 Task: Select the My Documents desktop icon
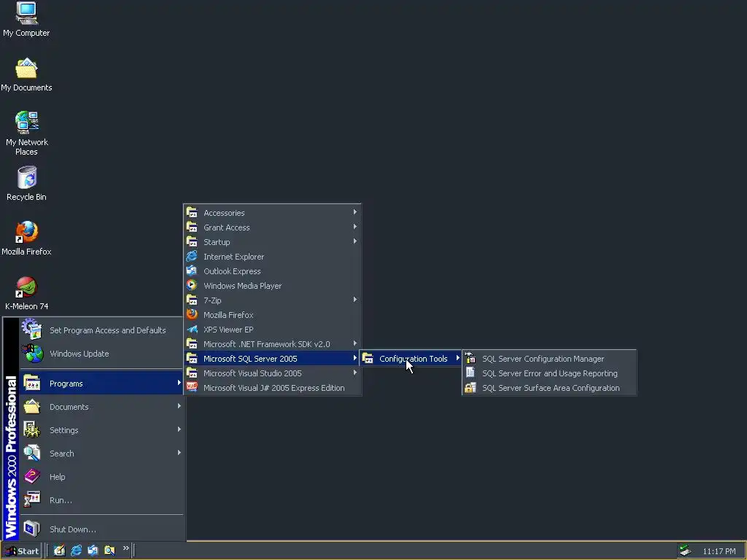[x=26, y=75]
